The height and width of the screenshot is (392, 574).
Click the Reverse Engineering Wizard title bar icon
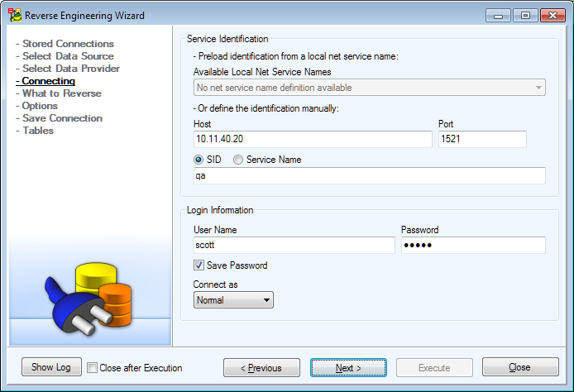[x=15, y=15]
